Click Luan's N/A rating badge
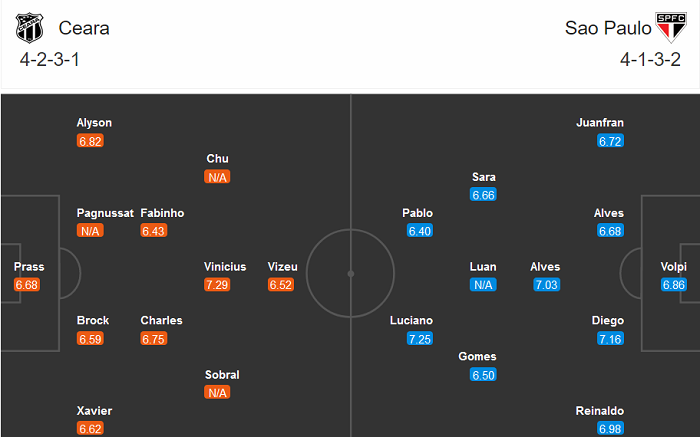The image size is (700, 437). pos(483,285)
